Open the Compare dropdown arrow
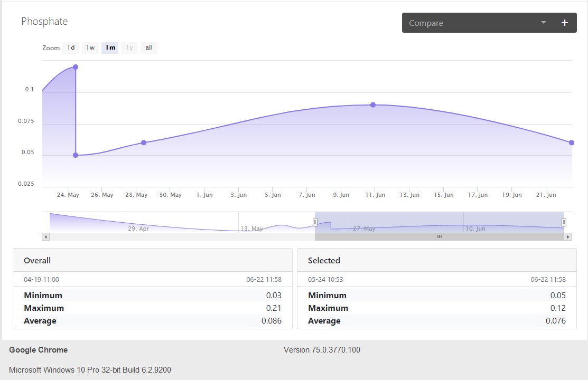Image resolution: width=588 pixels, height=380 pixels. coord(544,23)
